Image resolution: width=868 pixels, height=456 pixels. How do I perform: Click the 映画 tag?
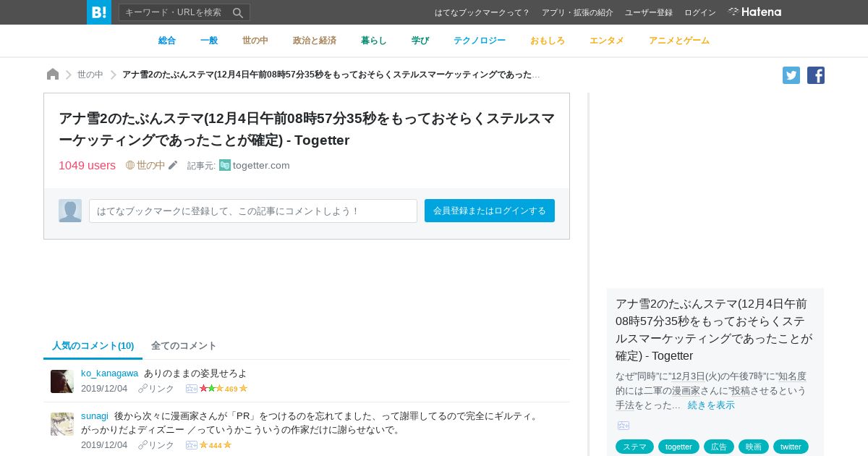pyautogui.click(x=754, y=447)
